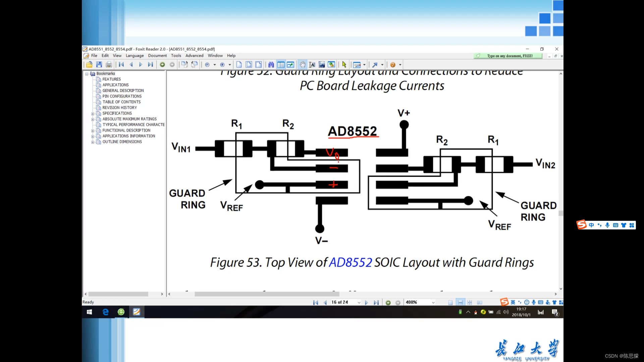
Task: Toggle the Bookmarks navigation panel button
Action: coord(281,65)
